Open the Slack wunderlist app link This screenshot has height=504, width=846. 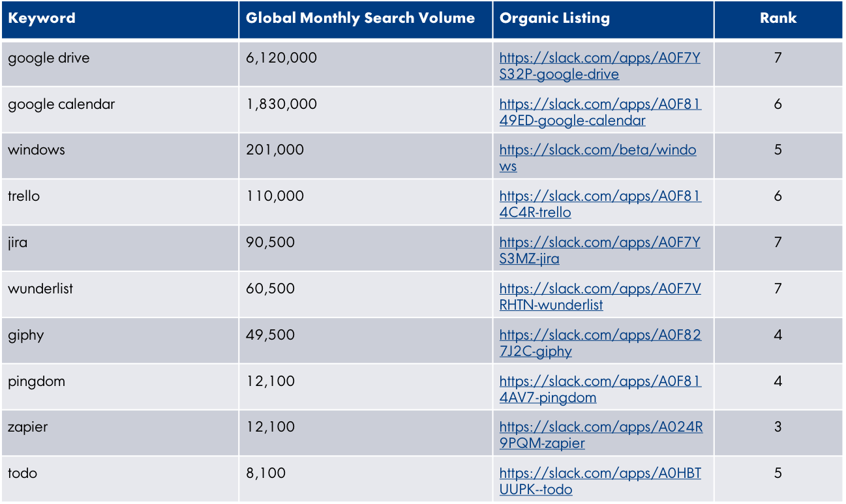coord(600,297)
